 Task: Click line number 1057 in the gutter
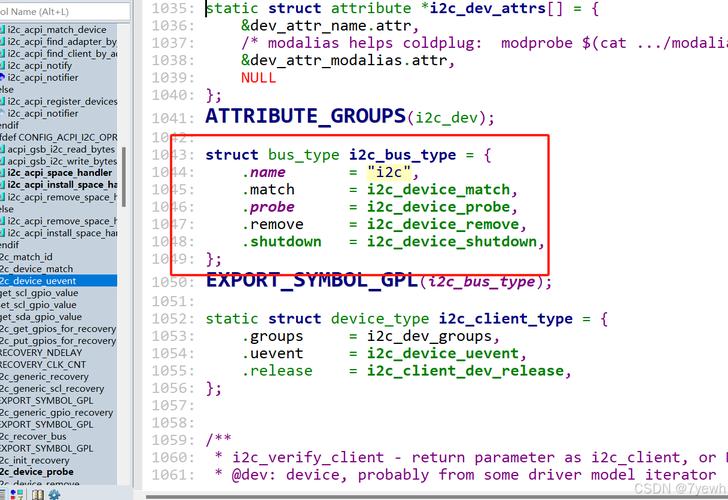(x=172, y=405)
